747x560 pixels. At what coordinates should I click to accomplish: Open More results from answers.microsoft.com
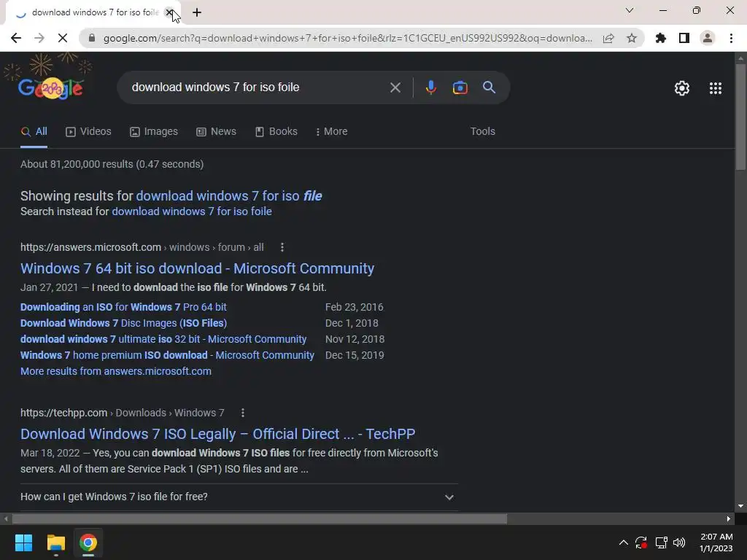(x=116, y=371)
